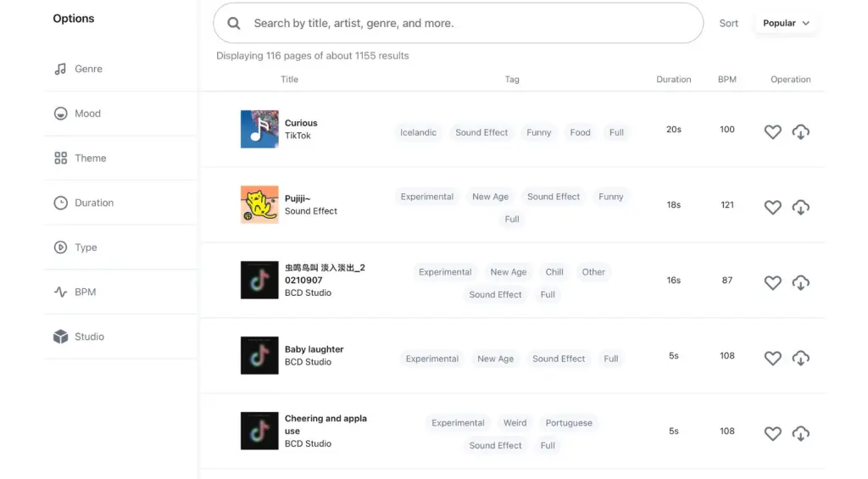This screenshot has width=868, height=479.
Task: Click the magnifying glass search icon
Action: [x=234, y=24]
